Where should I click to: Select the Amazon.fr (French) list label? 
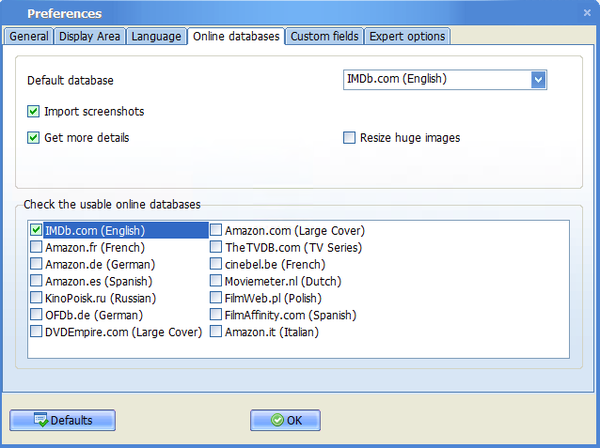pyautogui.click(x=95, y=248)
